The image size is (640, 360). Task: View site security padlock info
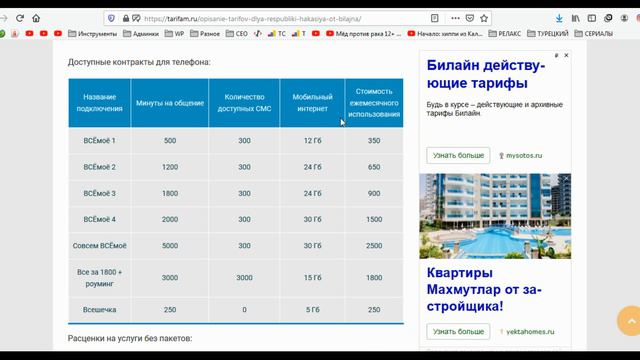[126, 18]
